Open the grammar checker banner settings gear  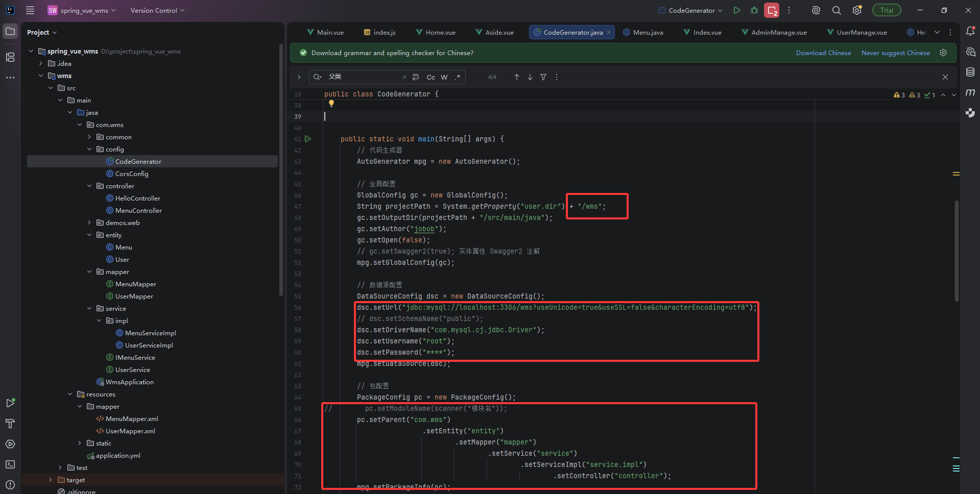point(943,53)
